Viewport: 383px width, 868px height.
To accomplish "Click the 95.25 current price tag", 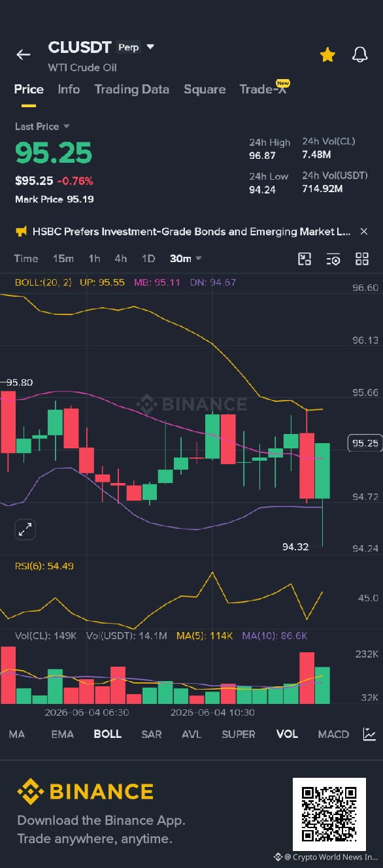I will (x=365, y=443).
